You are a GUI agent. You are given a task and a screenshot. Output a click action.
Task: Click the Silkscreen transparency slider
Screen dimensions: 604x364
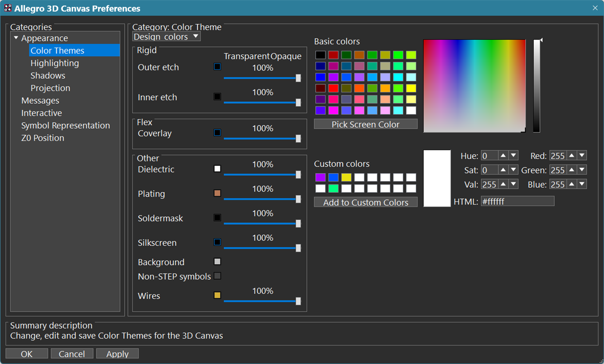click(262, 248)
